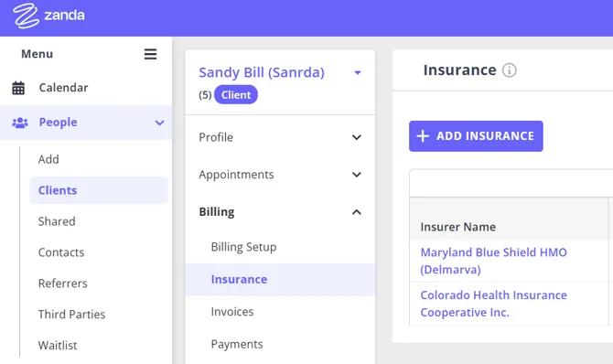Click the People group icon
The width and height of the screenshot is (613, 364).
[x=20, y=123]
